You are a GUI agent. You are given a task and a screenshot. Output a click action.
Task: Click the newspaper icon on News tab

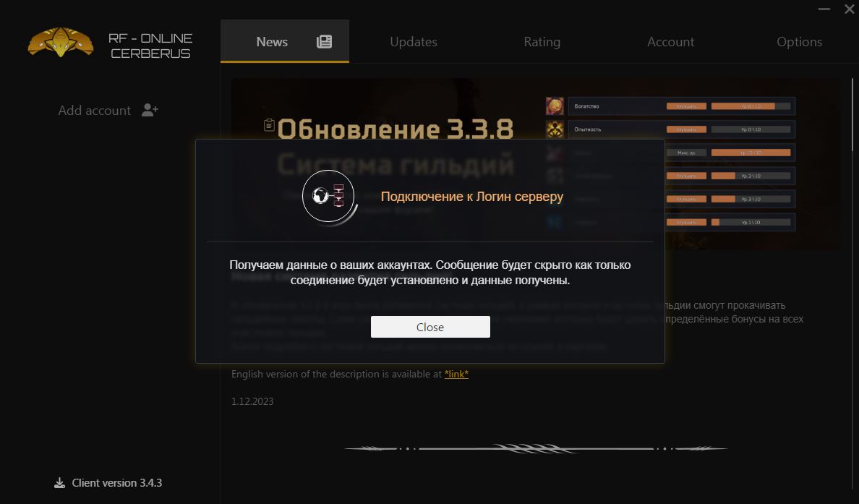point(325,42)
